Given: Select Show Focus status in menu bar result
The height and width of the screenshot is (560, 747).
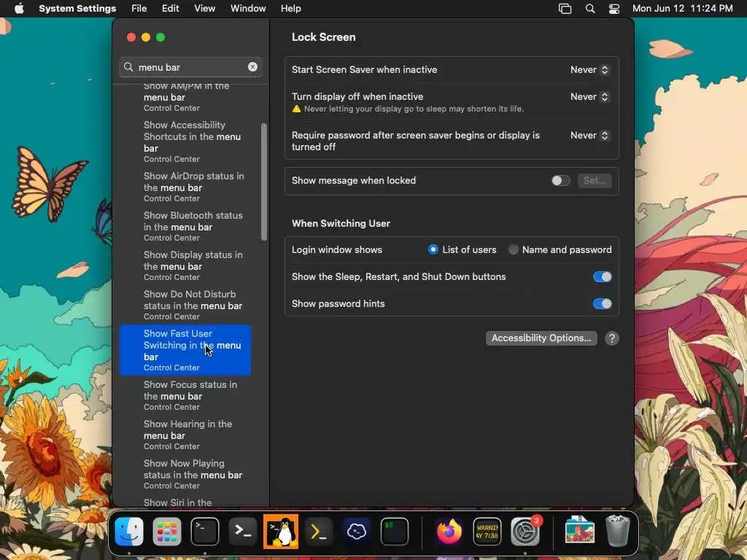Looking at the screenshot, I should click(x=186, y=395).
